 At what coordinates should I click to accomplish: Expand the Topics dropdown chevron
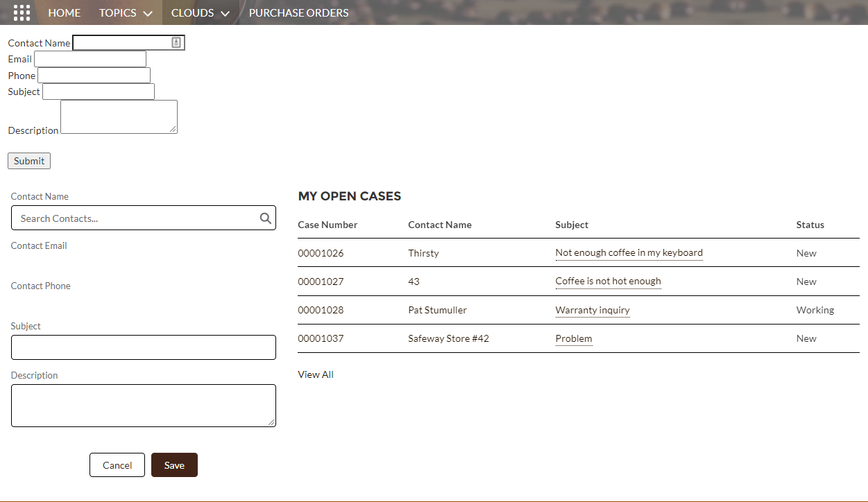coord(148,13)
